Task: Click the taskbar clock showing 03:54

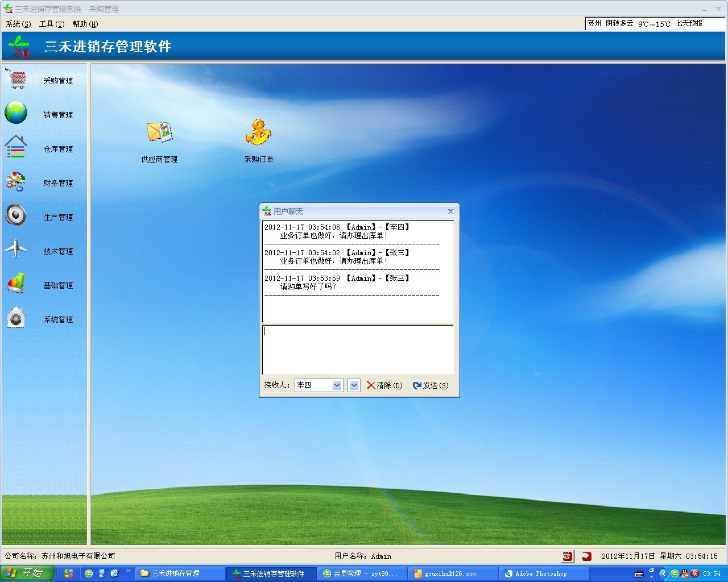Action: pyautogui.click(x=712, y=573)
